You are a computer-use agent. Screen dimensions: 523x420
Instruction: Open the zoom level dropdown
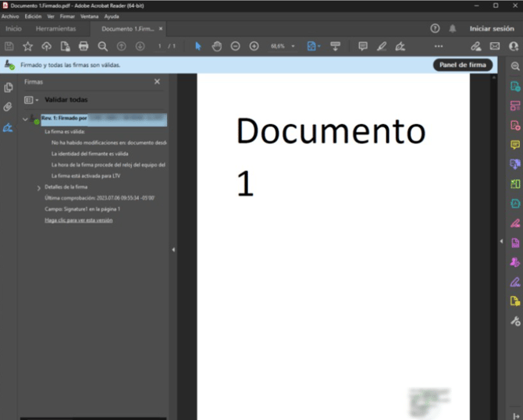294,46
